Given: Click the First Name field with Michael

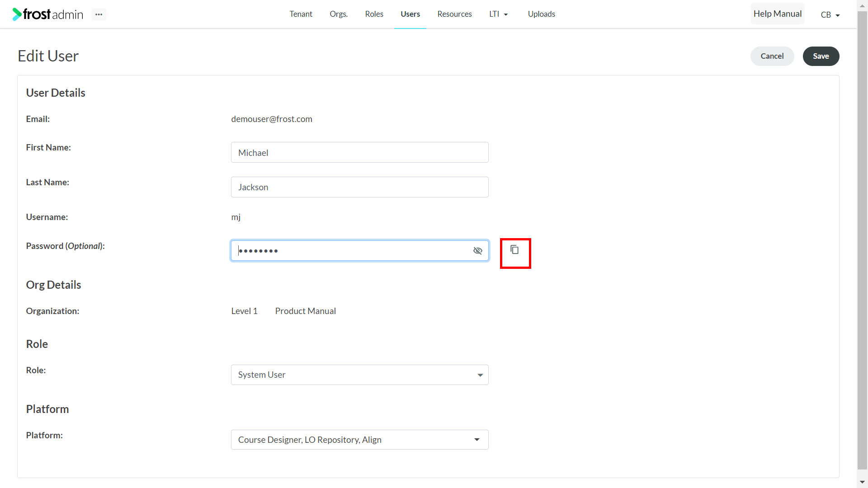Looking at the screenshot, I should [360, 153].
